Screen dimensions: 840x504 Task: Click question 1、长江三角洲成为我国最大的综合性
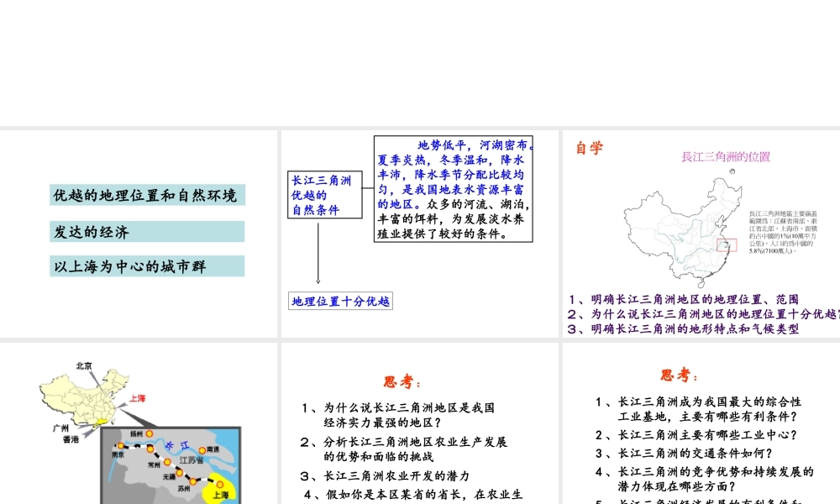click(x=699, y=409)
